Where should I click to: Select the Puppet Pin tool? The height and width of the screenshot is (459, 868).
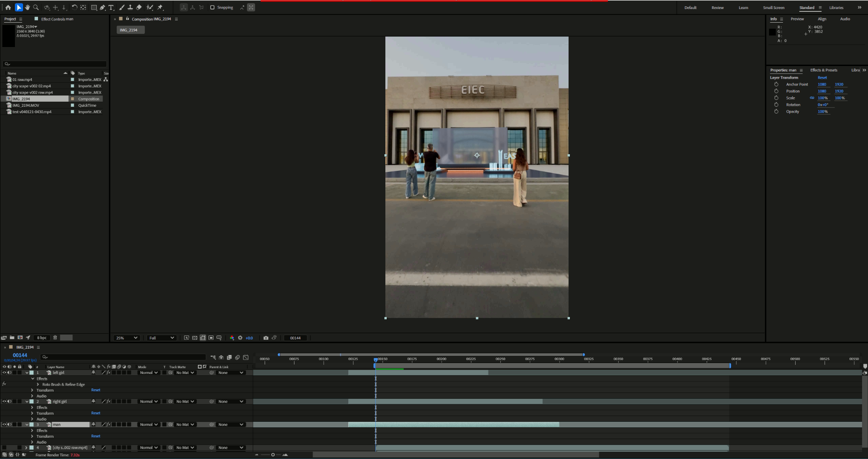(x=160, y=7)
